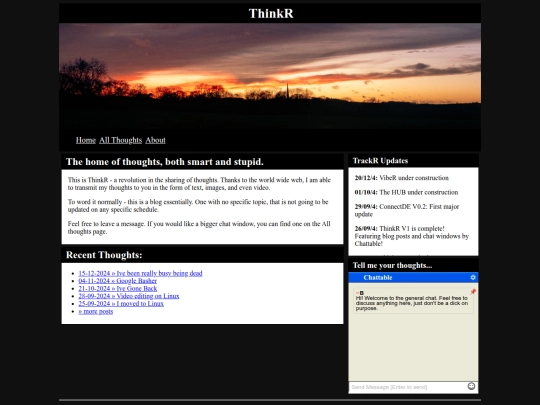Click the "Tell me your thoughts..." heading

392,265
